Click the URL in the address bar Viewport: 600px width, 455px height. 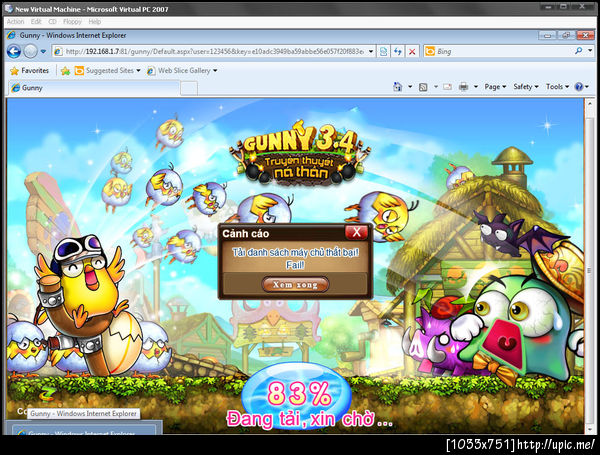pyautogui.click(x=214, y=51)
